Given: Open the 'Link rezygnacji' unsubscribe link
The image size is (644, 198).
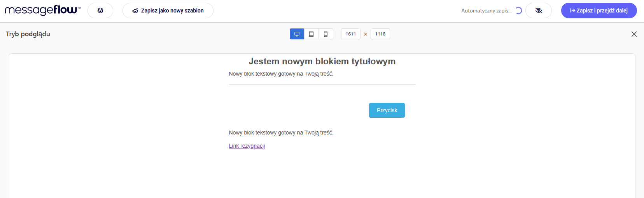Looking at the screenshot, I should [247, 146].
